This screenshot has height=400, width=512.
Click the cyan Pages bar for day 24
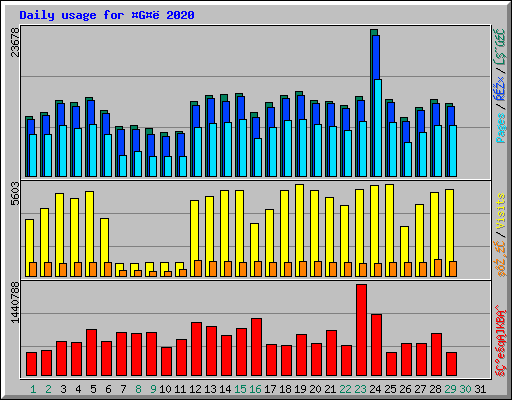click(x=378, y=128)
